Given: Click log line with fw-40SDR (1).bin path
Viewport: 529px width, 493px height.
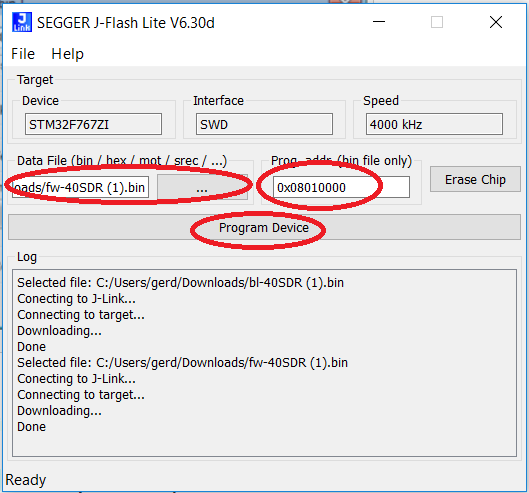Looking at the screenshot, I should [183, 363].
